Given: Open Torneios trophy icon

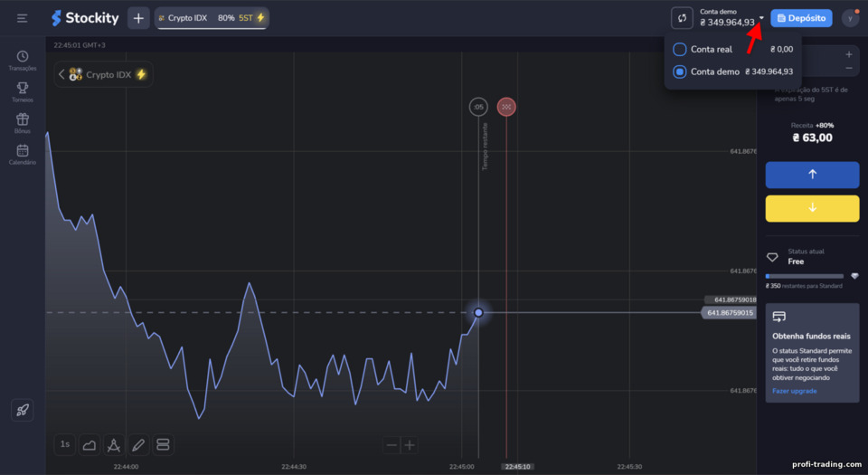Looking at the screenshot, I should [x=22, y=92].
